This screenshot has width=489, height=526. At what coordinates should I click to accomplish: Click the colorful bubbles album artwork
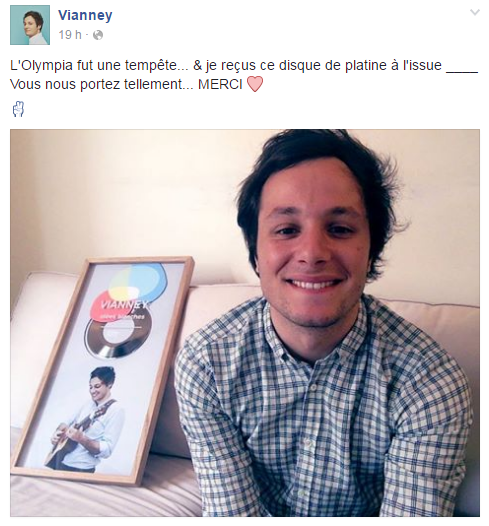132,291
